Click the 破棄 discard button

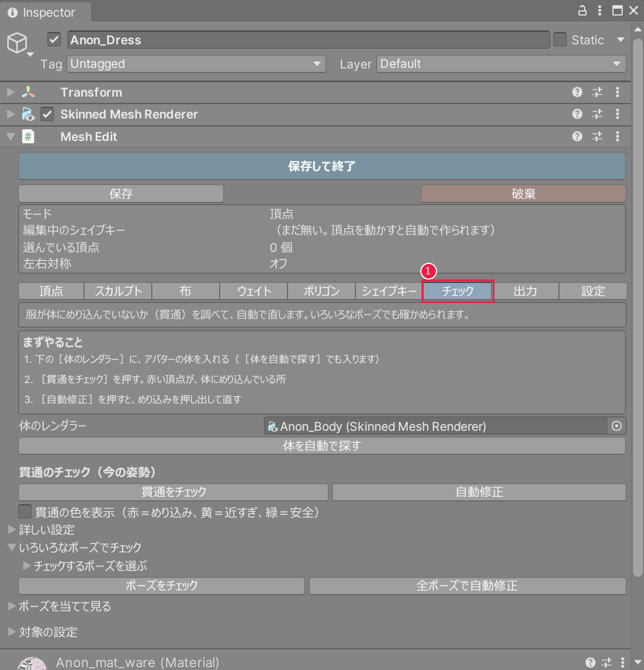[x=523, y=194]
